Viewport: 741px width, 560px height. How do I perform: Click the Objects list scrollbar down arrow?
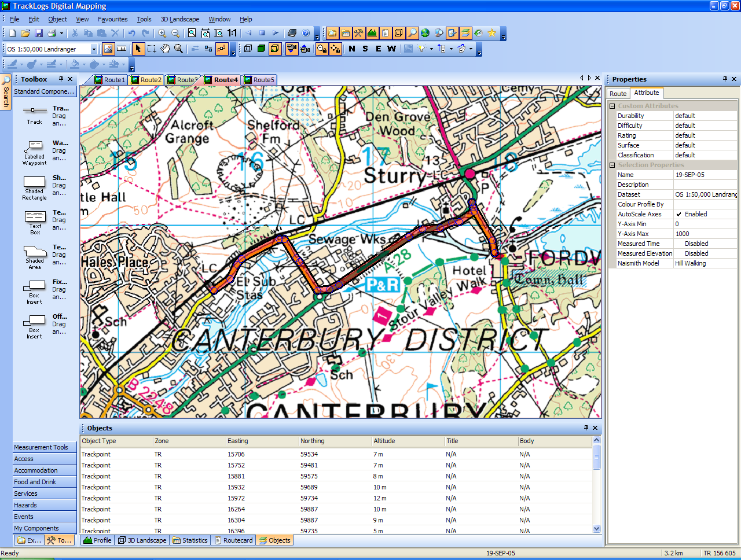(597, 529)
